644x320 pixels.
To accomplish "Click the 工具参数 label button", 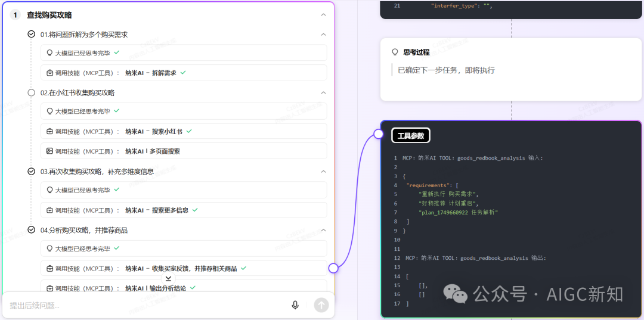I will click(x=411, y=135).
